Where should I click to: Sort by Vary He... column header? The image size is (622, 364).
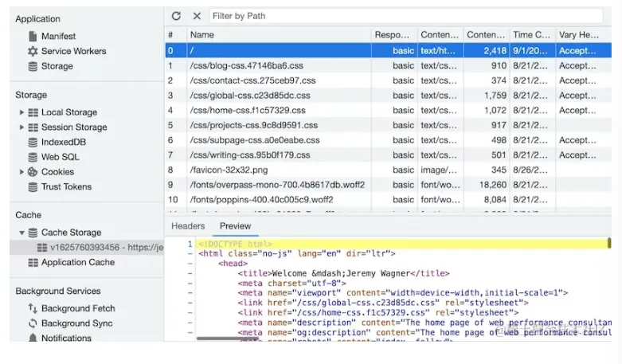pyautogui.click(x=584, y=35)
